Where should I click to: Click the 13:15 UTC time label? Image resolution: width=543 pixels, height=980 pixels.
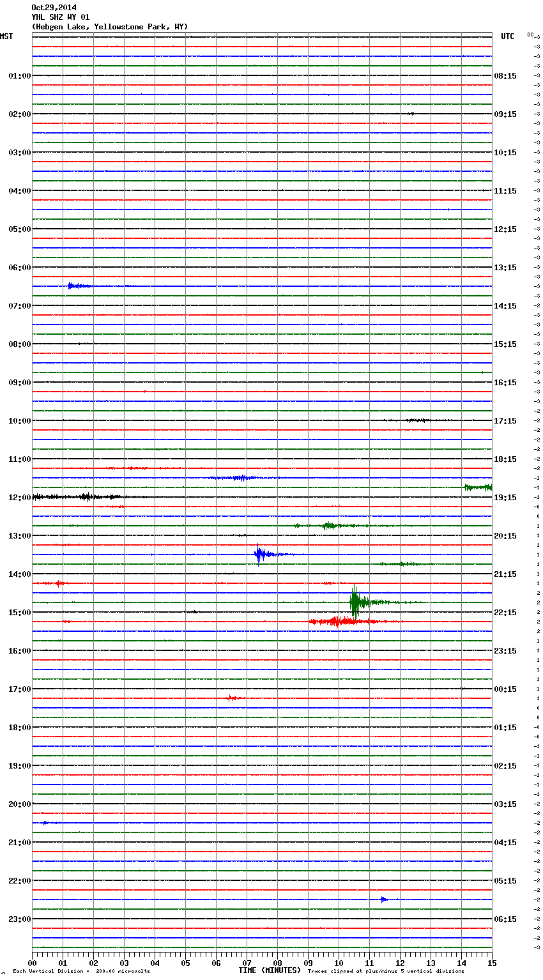pos(505,268)
